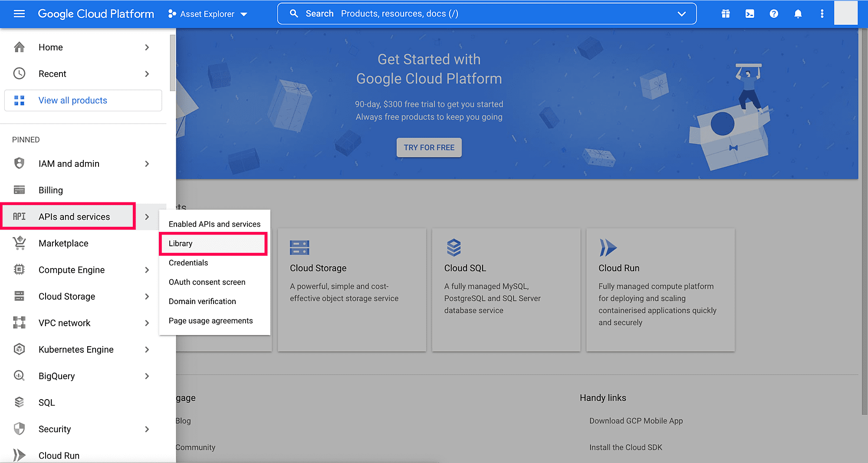868x463 pixels.
Task: Open the three-dot settings menu icon
Action: click(822, 14)
